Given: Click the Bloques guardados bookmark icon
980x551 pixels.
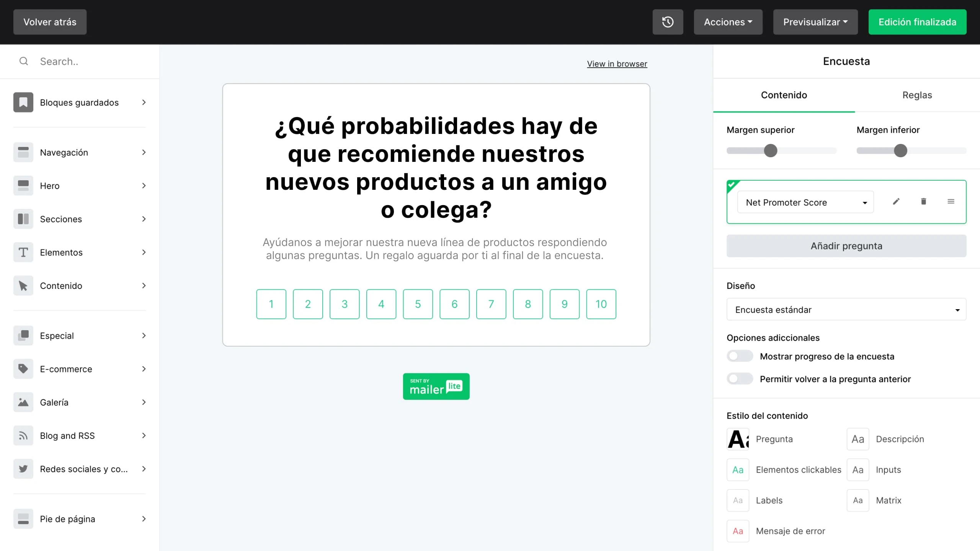Looking at the screenshot, I should pyautogui.click(x=23, y=102).
